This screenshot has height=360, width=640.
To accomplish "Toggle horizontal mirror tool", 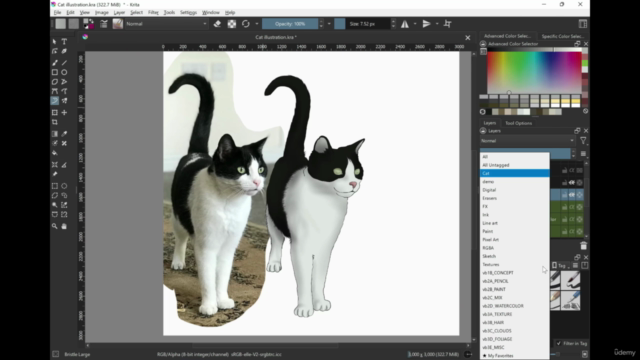I will (x=404, y=24).
